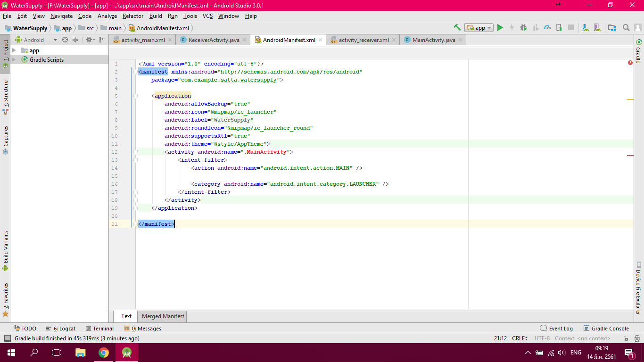Open the Android Profiler gauge icon
The height and width of the screenshot is (362, 644).
point(547,28)
